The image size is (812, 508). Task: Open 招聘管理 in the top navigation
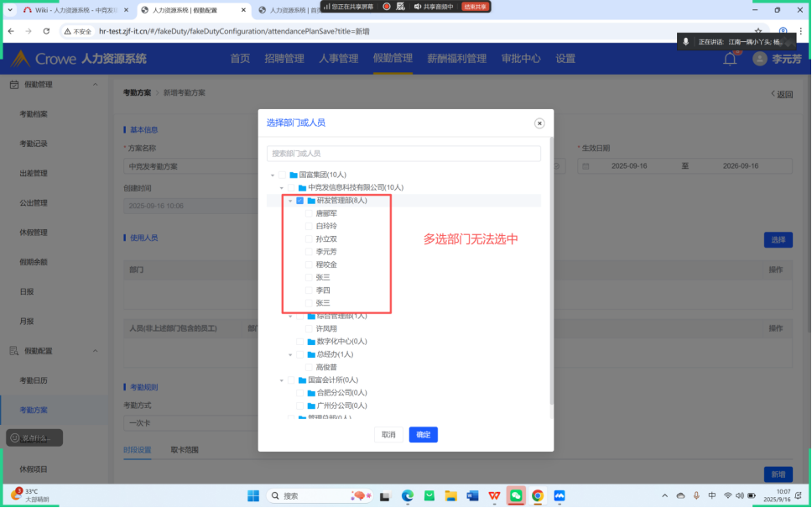point(284,59)
